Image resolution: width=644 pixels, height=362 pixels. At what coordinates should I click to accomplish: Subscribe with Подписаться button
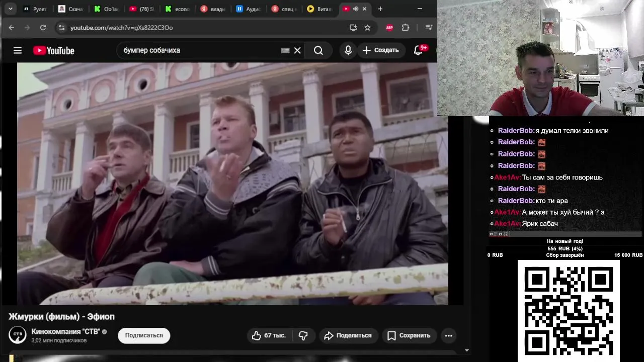[x=144, y=335]
